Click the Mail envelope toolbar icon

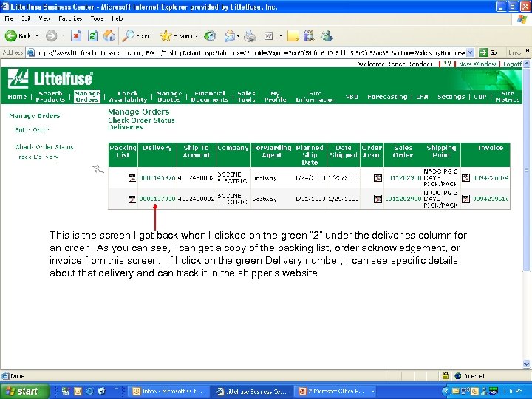click(x=230, y=35)
